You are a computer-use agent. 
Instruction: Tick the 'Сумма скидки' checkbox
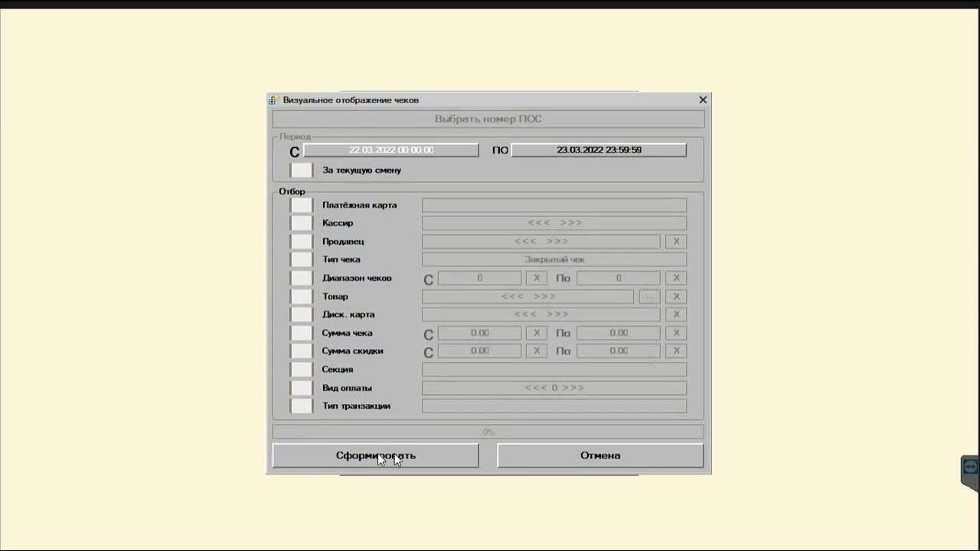coord(302,350)
